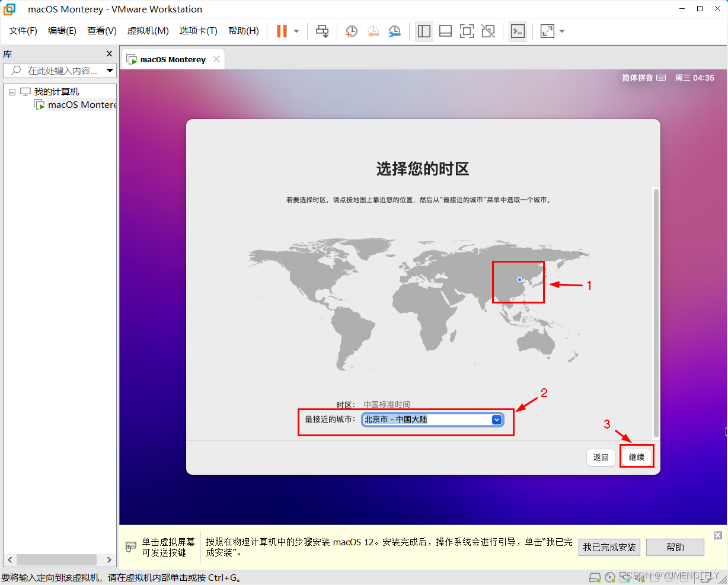Select 我的计算机 in the library tree
The height and width of the screenshot is (585, 728).
[56, 92]
